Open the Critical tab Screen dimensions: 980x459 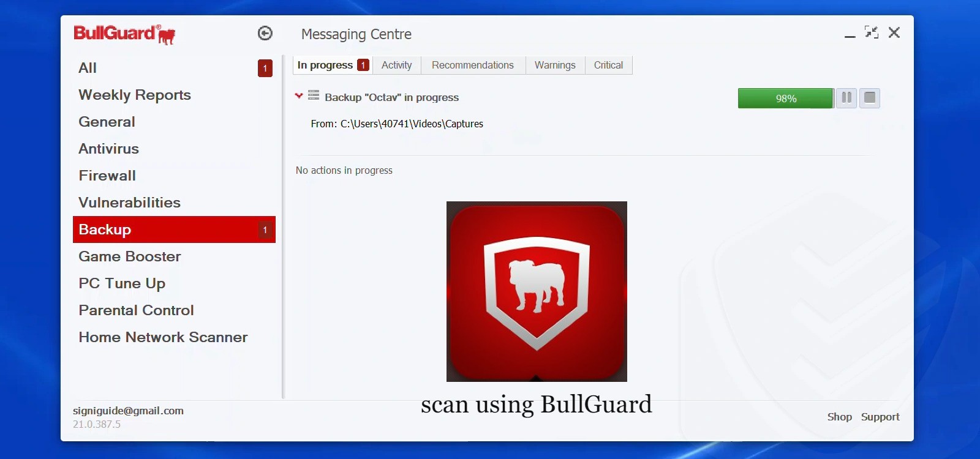tap(608, 65)
